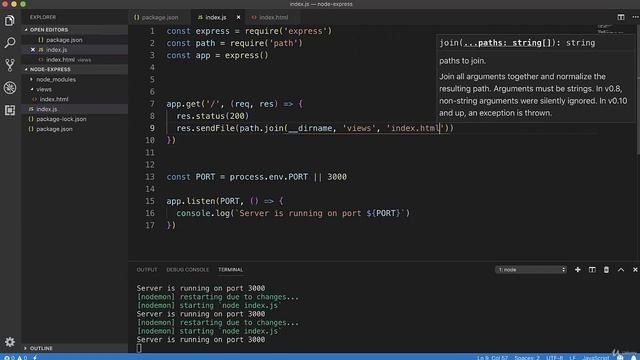Image resolution: width=640 pixels, height=360 pixels.
Task: Click the 'views' string on line 9
Action: tap(359, 128)
